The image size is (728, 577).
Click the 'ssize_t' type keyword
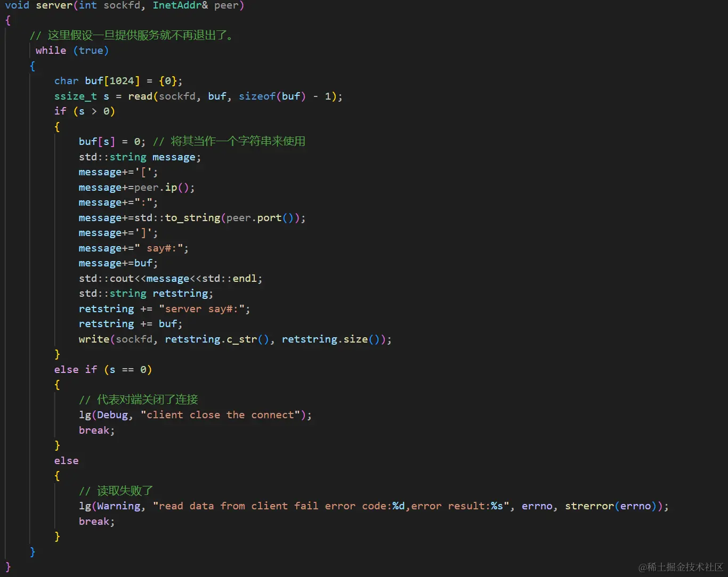pos(75,96)
